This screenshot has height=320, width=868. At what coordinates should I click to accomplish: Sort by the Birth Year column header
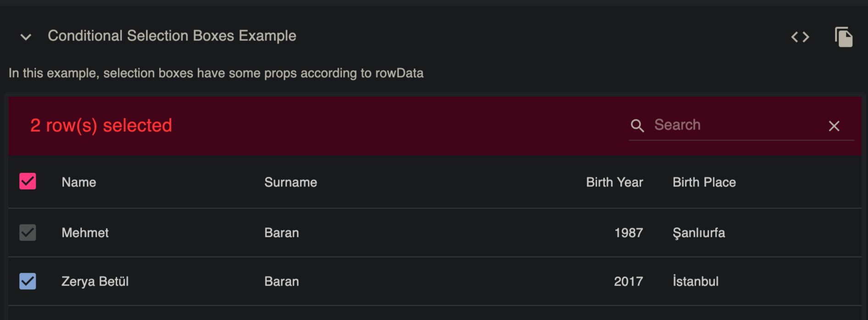pos(614,182)
